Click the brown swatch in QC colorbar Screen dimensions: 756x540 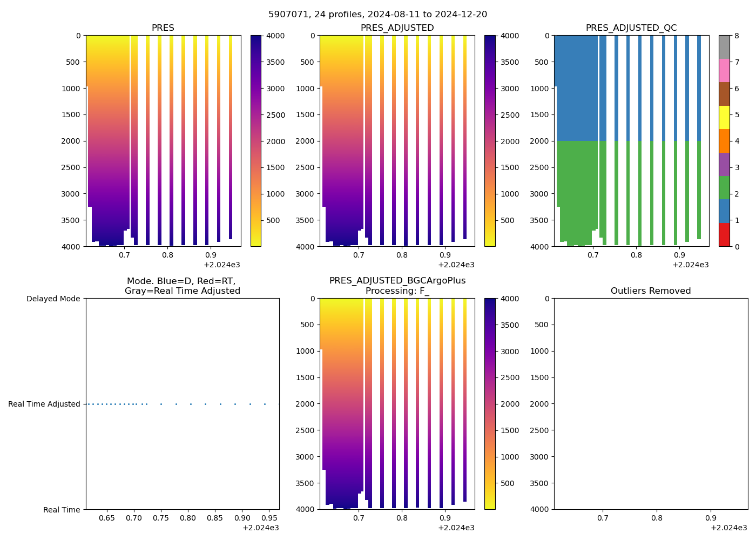[x=724, y=94]
